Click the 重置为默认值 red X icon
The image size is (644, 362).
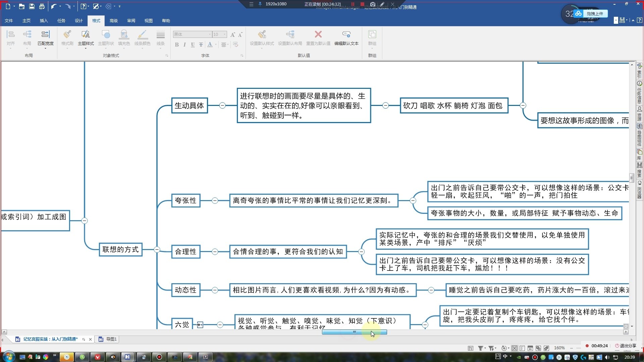click(318, 35)
